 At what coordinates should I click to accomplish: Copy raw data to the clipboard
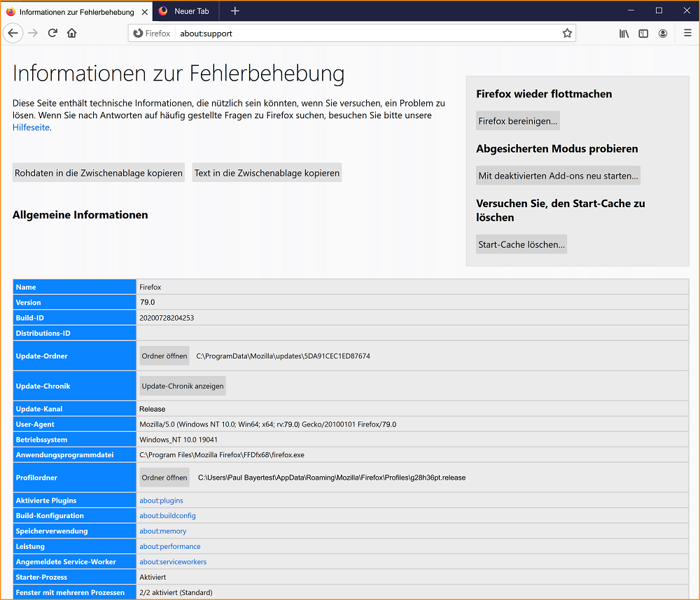[99, 173]
